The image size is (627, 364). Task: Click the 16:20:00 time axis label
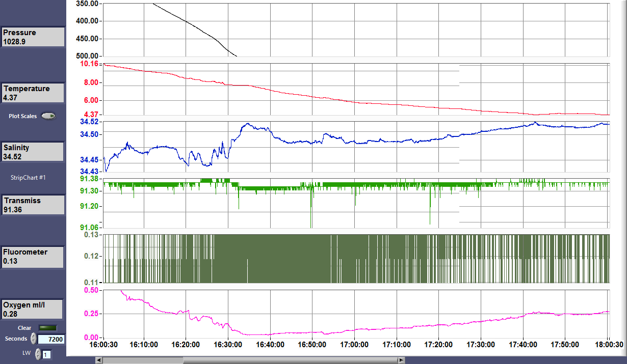point(186,345)
